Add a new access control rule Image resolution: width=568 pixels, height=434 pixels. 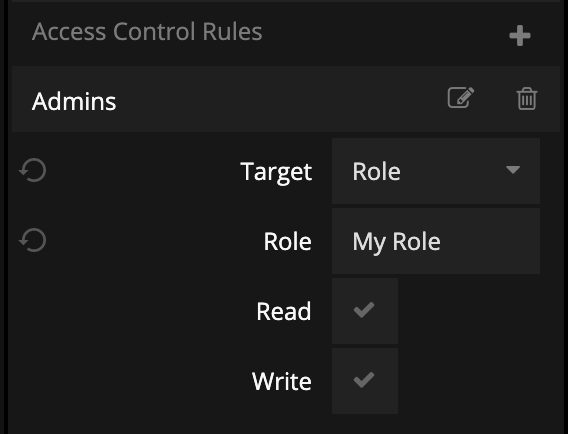coord(520,36)
